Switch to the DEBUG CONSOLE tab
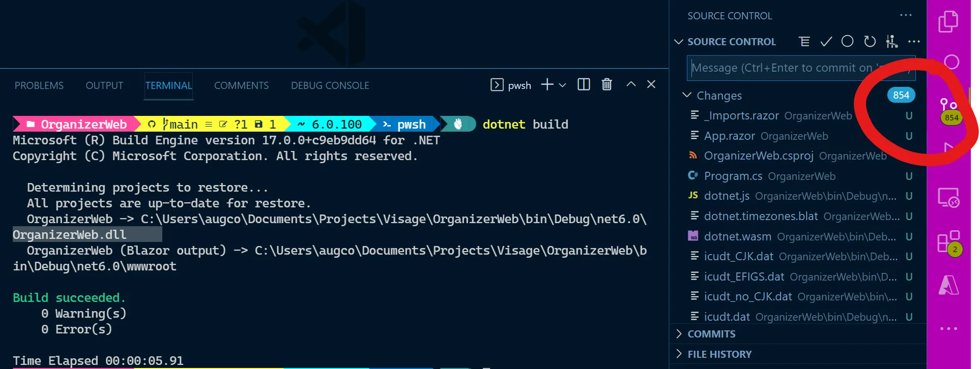 click(x=330, y=85)
